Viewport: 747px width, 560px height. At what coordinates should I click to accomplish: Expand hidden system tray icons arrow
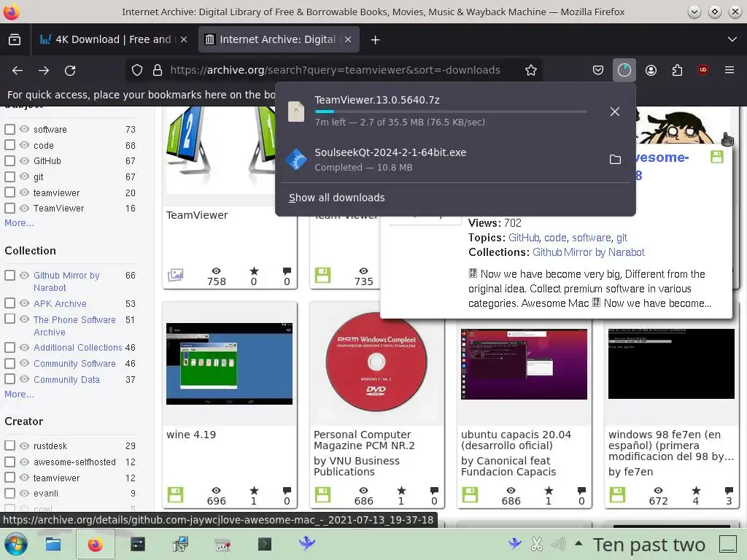(578, 543)
